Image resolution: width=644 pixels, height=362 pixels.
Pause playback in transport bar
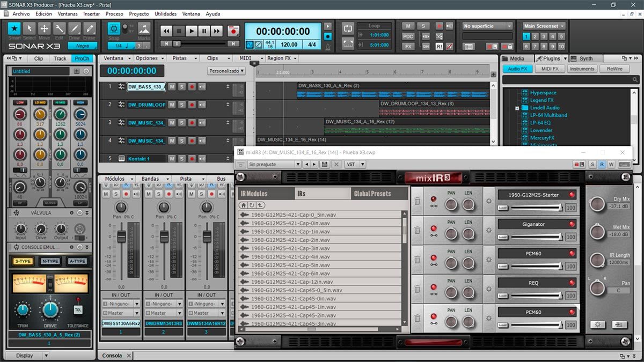(204, 31)
